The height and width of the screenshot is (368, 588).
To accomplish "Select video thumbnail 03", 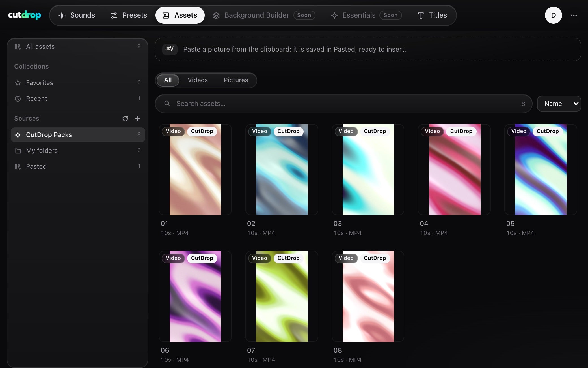I will coord(368,170).
